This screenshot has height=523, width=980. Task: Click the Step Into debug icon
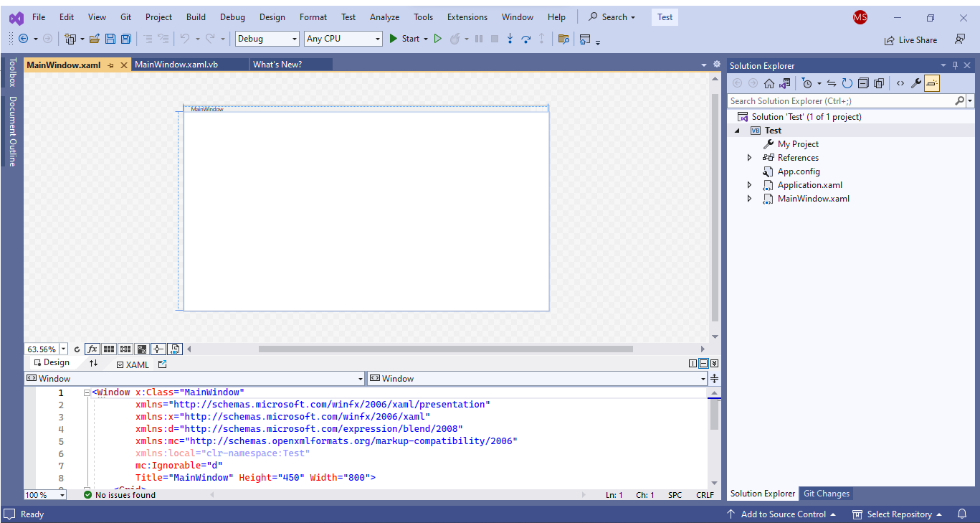[x=510, y=39]
